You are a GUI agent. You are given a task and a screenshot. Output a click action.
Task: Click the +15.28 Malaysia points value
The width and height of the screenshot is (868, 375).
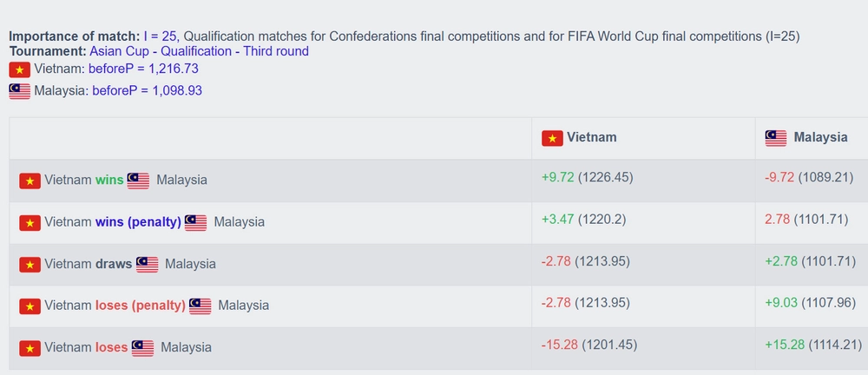(785, 345)
